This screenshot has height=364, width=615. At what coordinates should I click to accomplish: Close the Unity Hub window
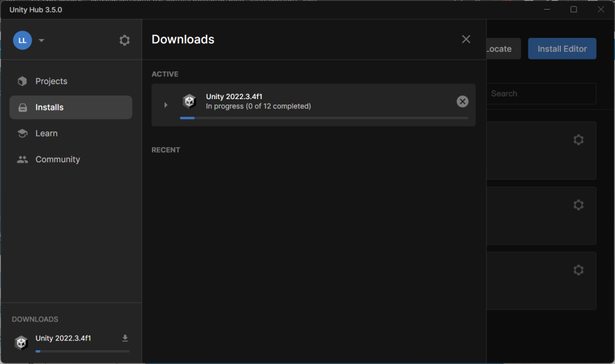(601, 10)
